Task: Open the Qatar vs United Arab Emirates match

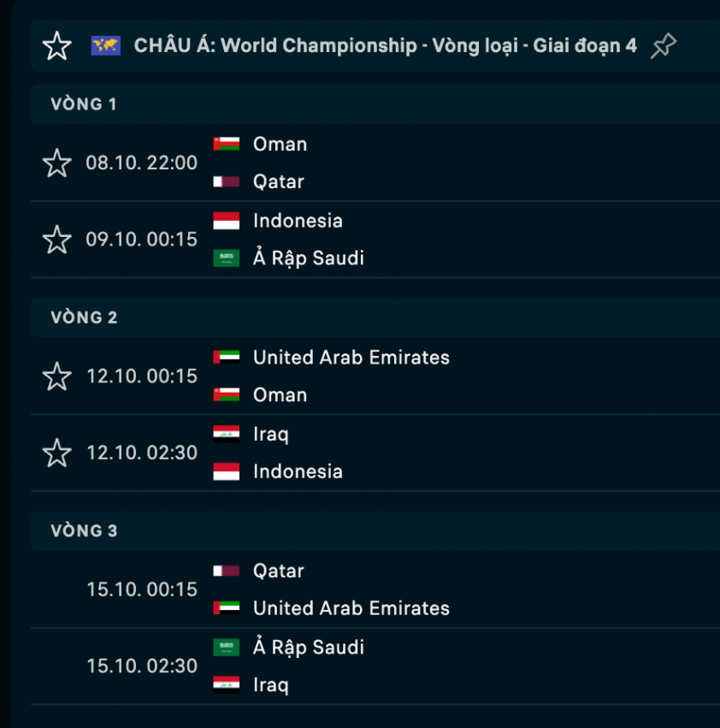Action: coord(351,589)
